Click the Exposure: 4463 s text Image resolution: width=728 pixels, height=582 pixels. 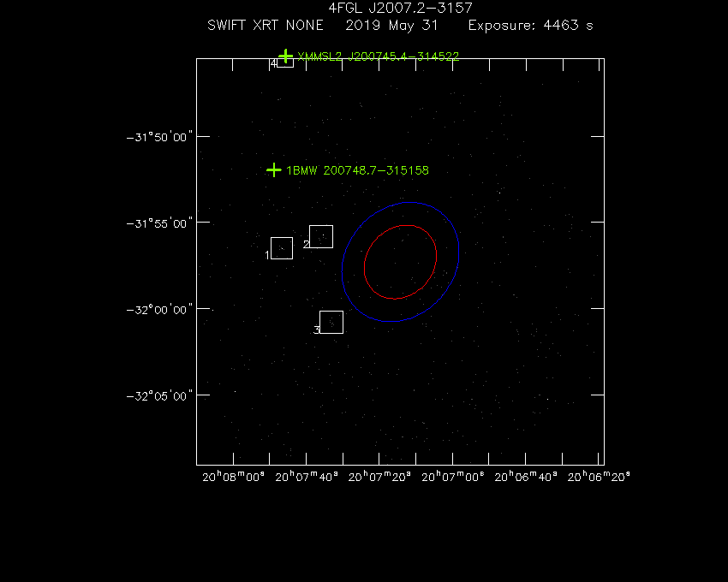530,25
